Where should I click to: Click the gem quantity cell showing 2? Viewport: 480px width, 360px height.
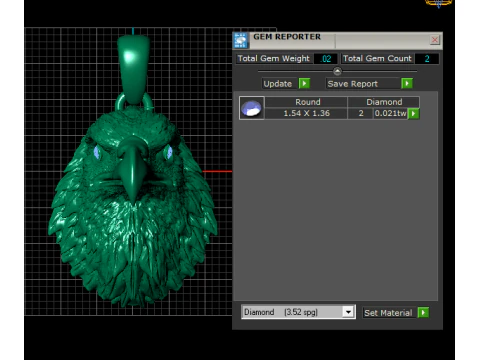(x=361, y=113)
